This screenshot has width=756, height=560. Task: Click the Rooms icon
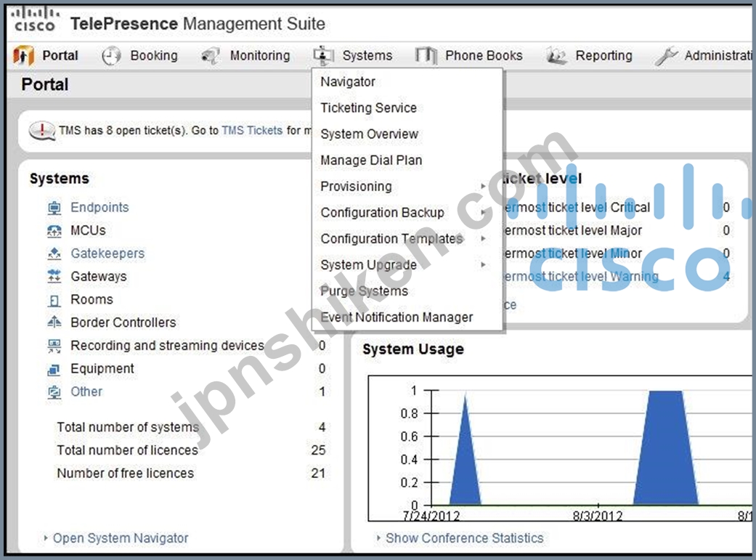click(x=54, y=300)
